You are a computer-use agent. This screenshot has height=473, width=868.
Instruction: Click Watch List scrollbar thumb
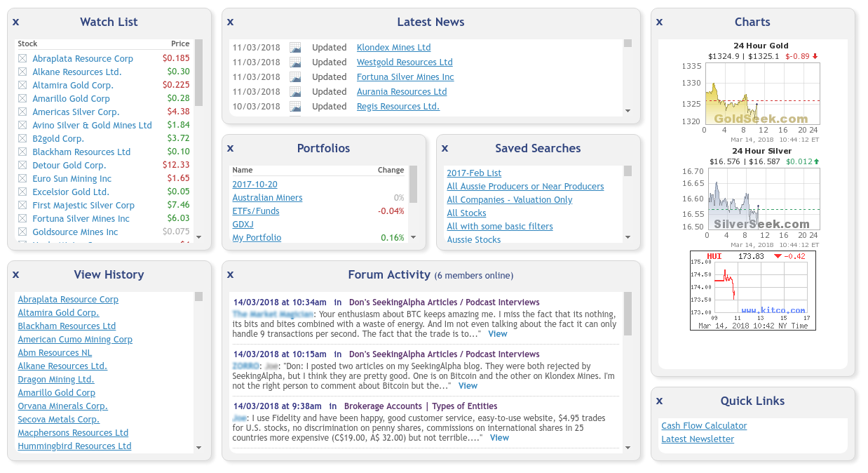pyautogui.click(x=198, y=72)
